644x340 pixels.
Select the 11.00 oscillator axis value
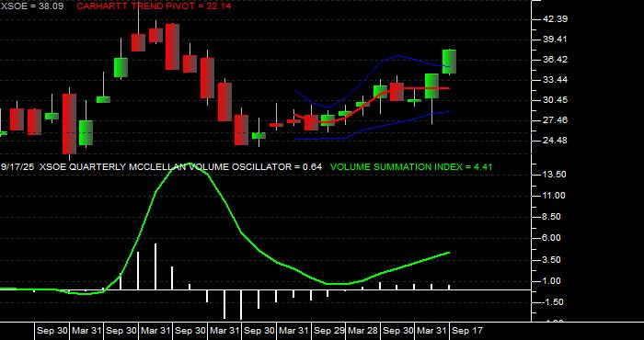[554, 196]
